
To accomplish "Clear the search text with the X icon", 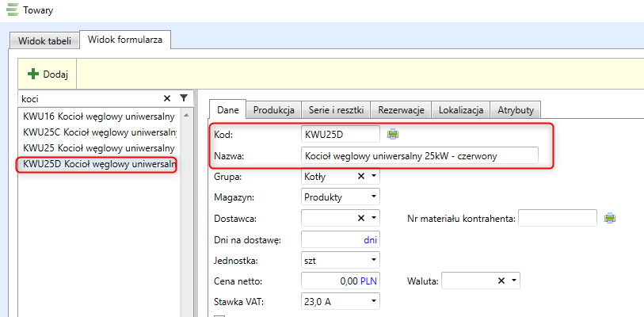I will click(167, 98).
